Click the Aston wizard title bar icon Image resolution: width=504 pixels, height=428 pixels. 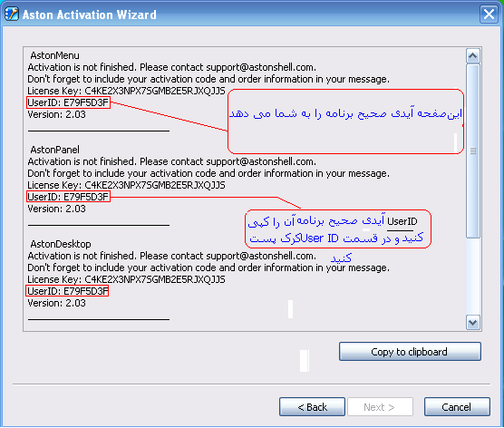click(x=12, y=15)
